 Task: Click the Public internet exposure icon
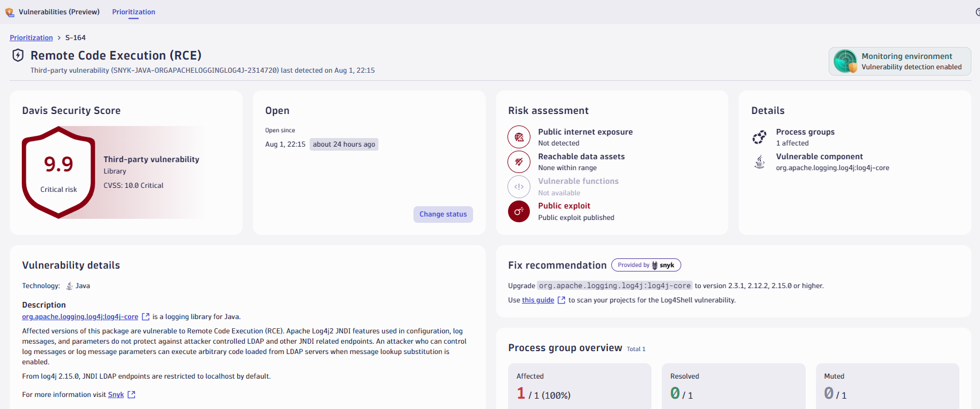[x=518, y=137]
